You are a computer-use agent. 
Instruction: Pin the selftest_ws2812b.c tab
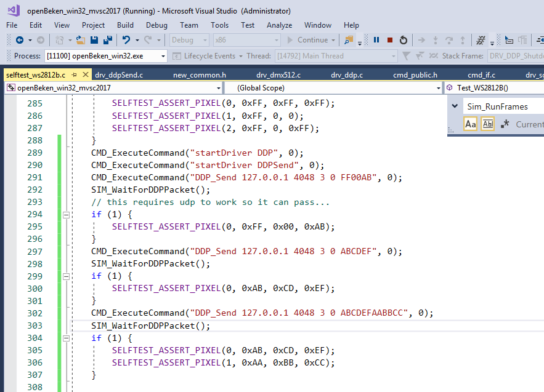[74, 75]
